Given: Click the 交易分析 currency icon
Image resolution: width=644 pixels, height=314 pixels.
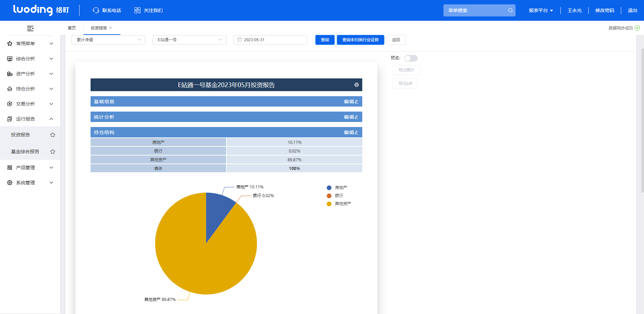Looking at the screenshot, I should [10, 104].
